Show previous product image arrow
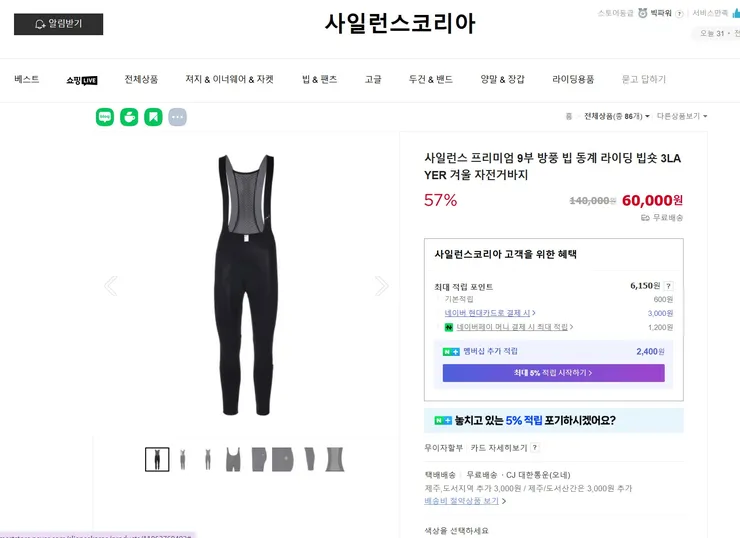 [x=111, y=286]
